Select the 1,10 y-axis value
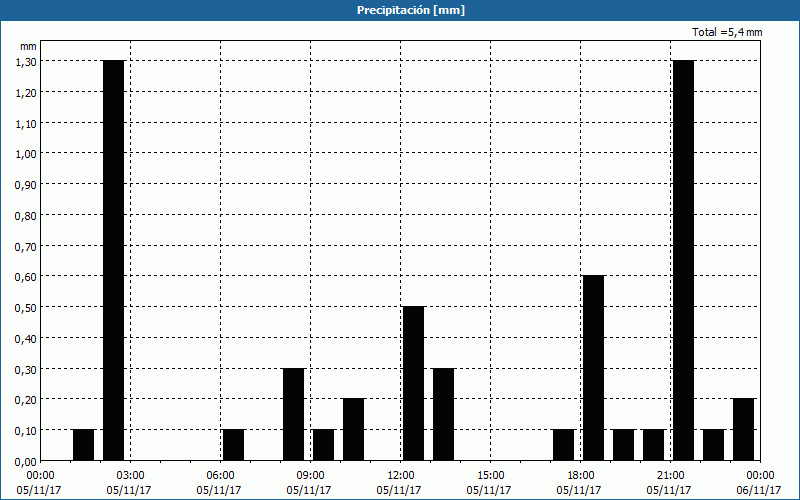Image resolution: width=800 pixels, height=500 pixels. (26, 123)
